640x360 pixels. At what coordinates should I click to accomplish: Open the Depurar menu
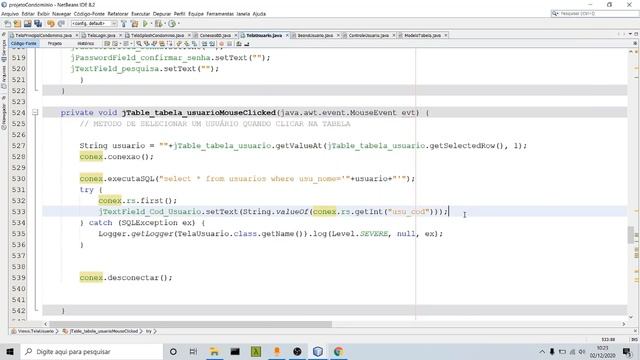(x=162, y=14)
